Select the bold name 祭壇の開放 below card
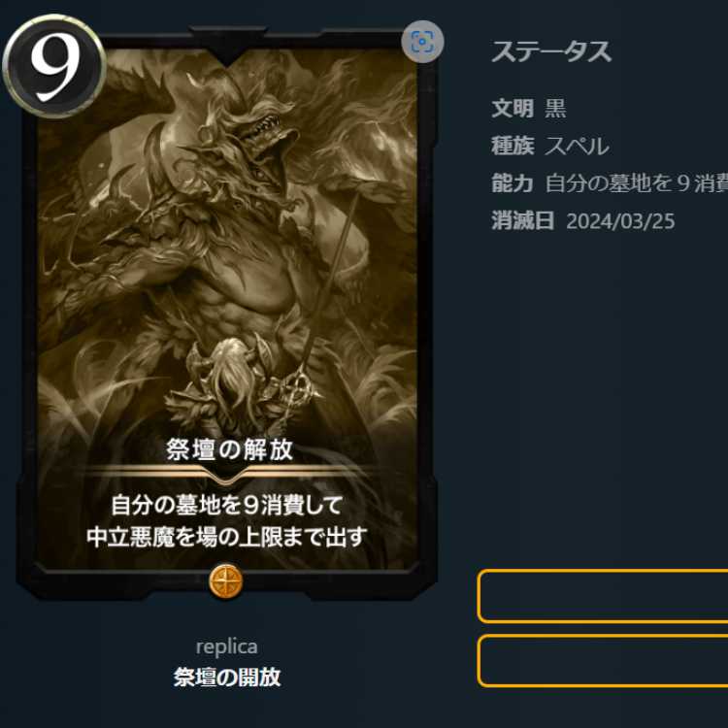Viewport: 728px width, 728px height. pyautogui.click(x=227, y=678)
